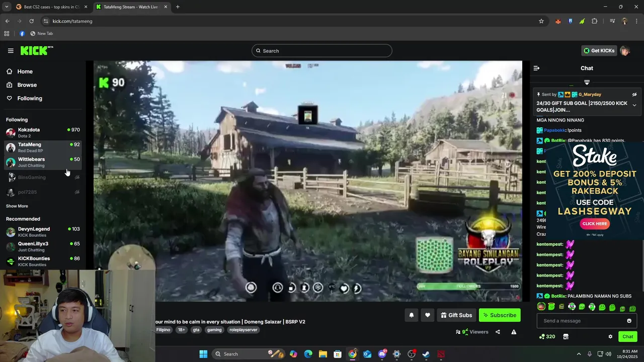Switch to TataMeng Stream browser tab
Screen dimensions: 644x362
pos(131,7)
